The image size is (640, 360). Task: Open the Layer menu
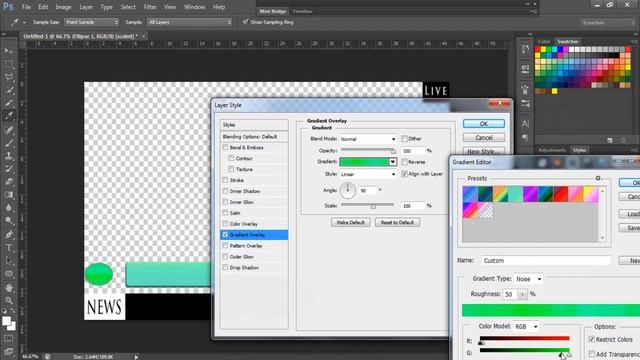(x=86, y=7)
